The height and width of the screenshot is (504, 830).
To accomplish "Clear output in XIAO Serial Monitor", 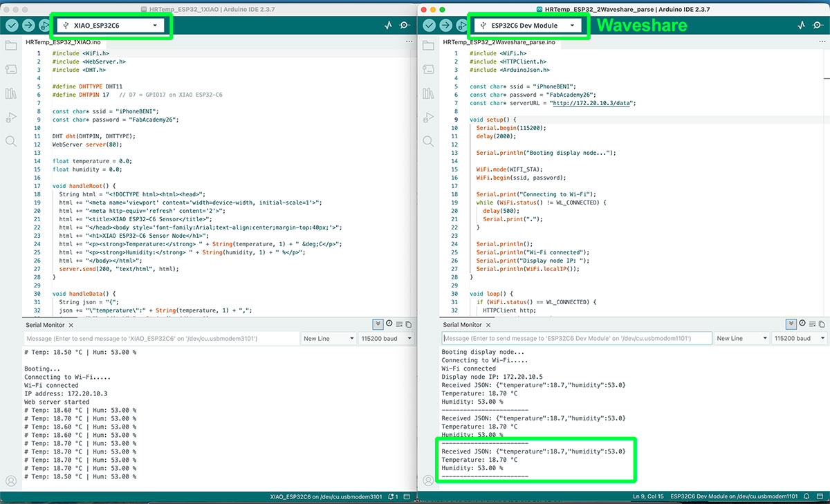I will coord(399,324).
